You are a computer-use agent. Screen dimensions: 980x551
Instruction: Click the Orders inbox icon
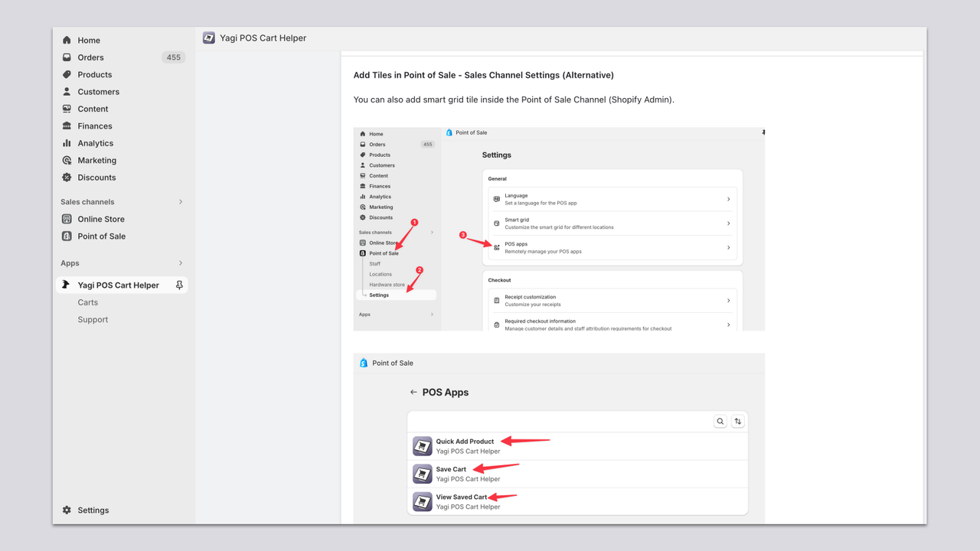(67, 57)
